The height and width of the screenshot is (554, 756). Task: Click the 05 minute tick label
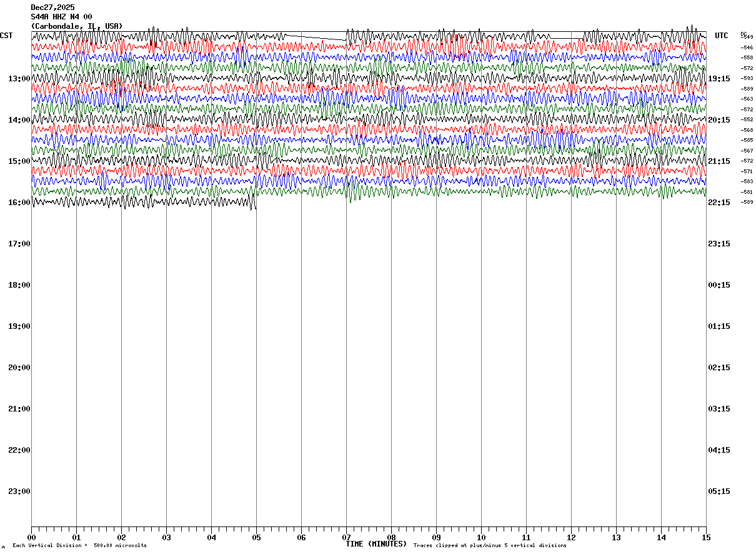pos(256,537)
